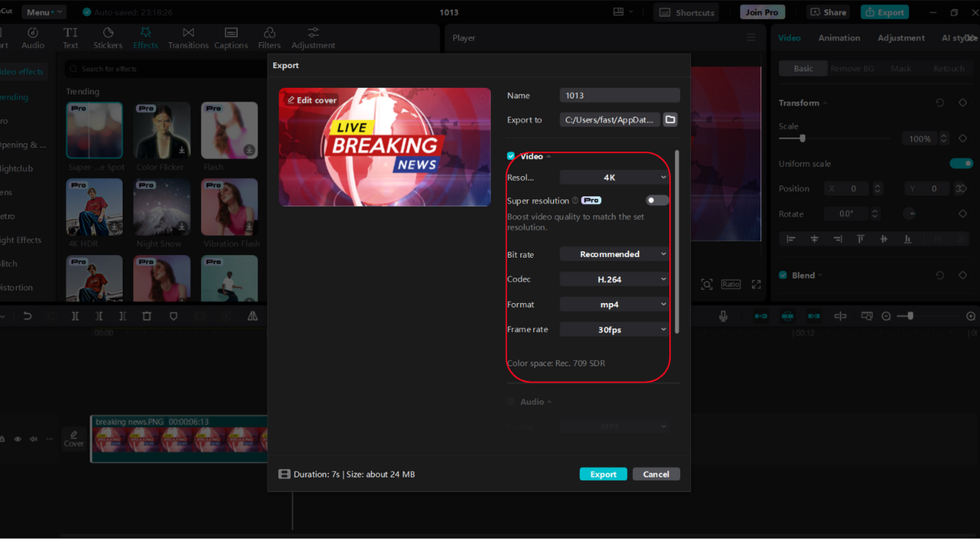Click the align left icon
The height and width of the screenshot is (550, 980).
click(x=791, y=239)
